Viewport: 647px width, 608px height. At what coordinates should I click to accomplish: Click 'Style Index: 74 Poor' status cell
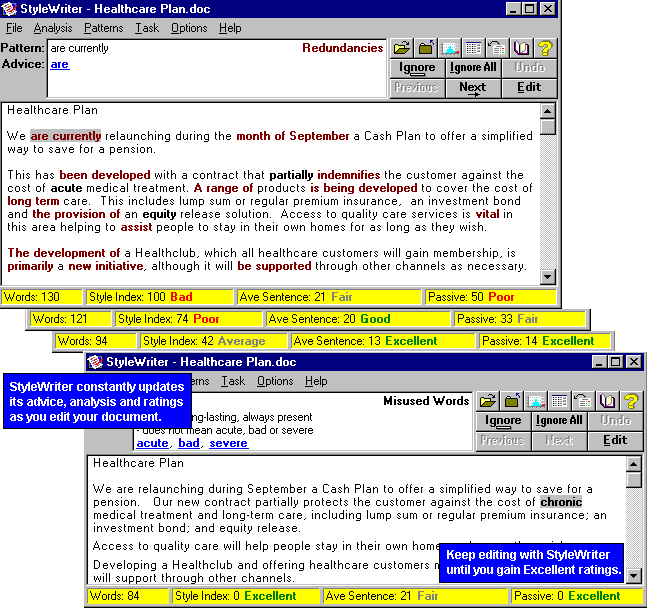point(189,319)
